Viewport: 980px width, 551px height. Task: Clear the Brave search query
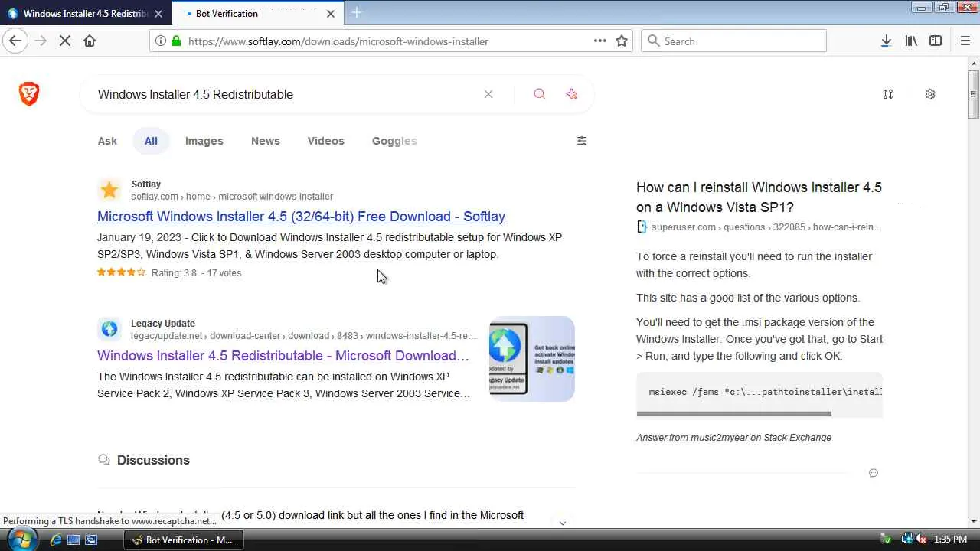[488, 94]
